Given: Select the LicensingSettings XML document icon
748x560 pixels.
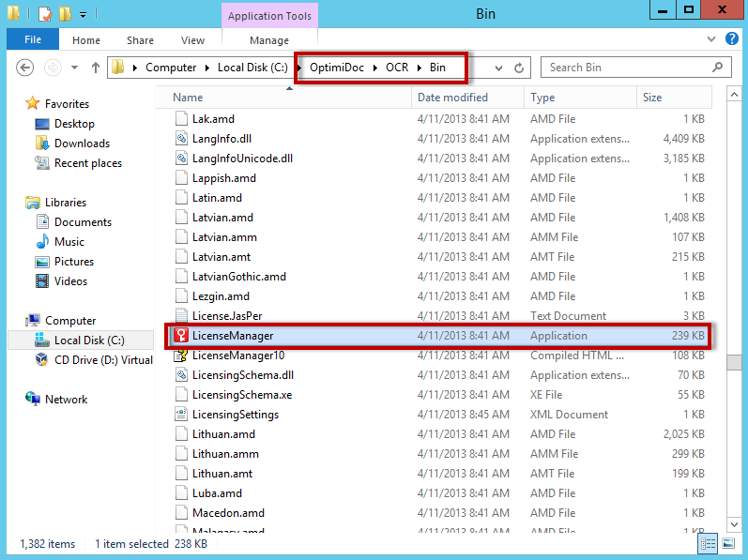Looking at the screenshot, I should pos(183,415).
